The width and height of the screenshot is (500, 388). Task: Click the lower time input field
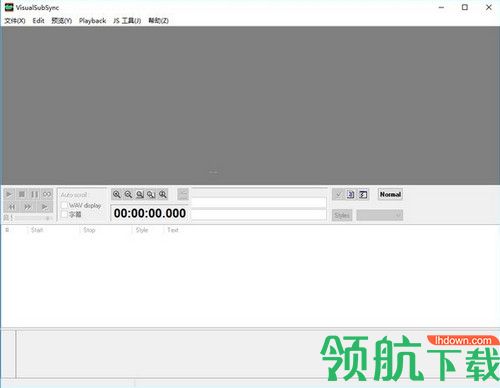[x=259, y=215]
